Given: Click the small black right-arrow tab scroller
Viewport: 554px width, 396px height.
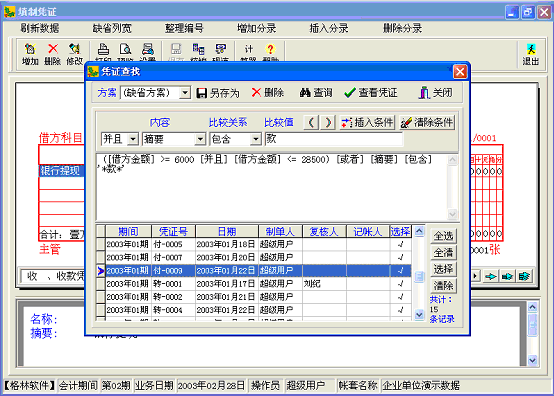Looking at the screenshot, I should tap(475, 276).
